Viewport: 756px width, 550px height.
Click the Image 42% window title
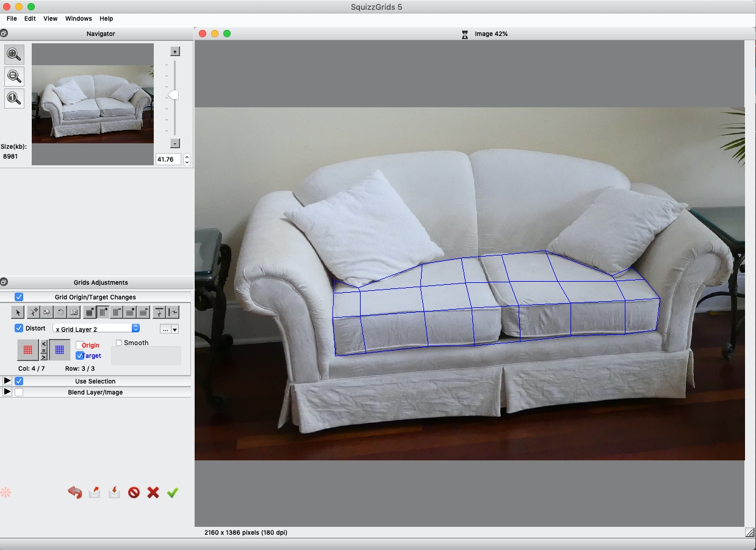[x=491, y=34]
